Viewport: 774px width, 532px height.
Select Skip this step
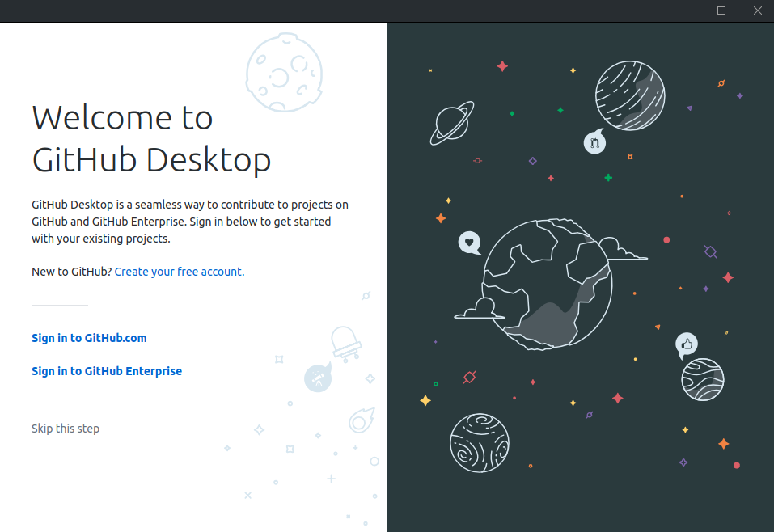[66, 429]
